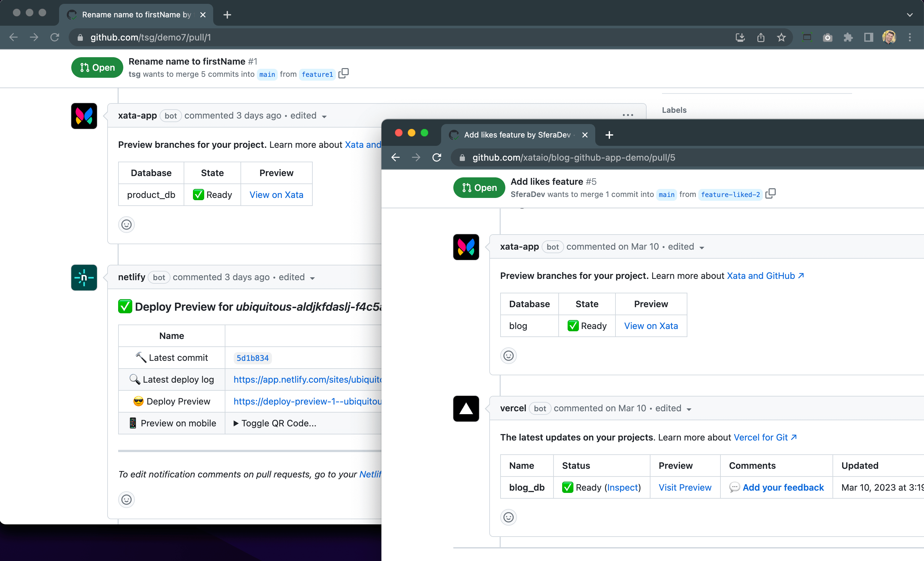924x561 pixels.
Task: Open Add your feedback link
Action: [x=783, y=487]
